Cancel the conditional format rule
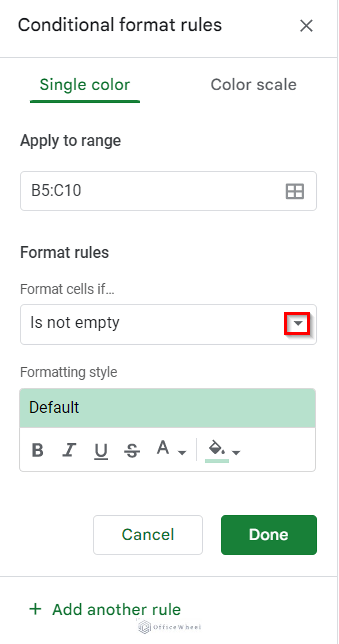 coord(148,534)
